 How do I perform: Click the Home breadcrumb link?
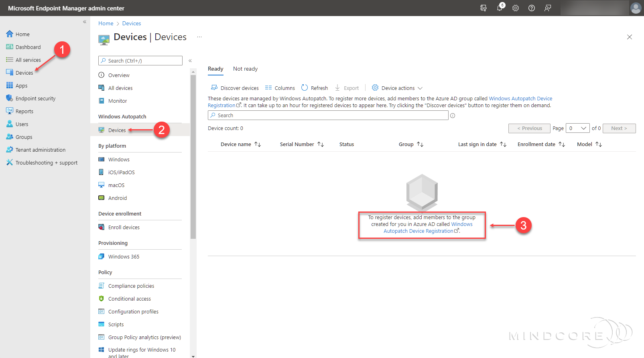(x=106, y=24)
